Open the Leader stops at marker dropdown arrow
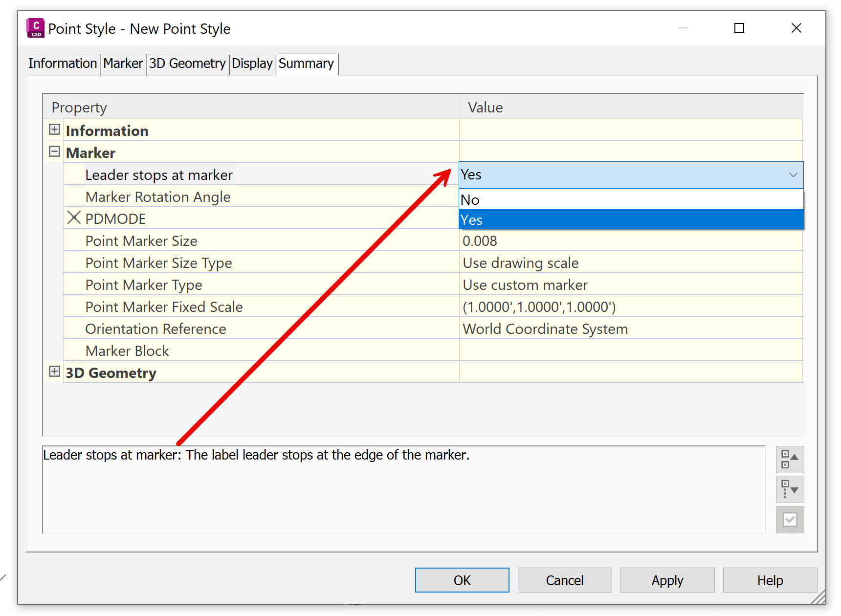The image size is (841, 616). coord(793,175)
